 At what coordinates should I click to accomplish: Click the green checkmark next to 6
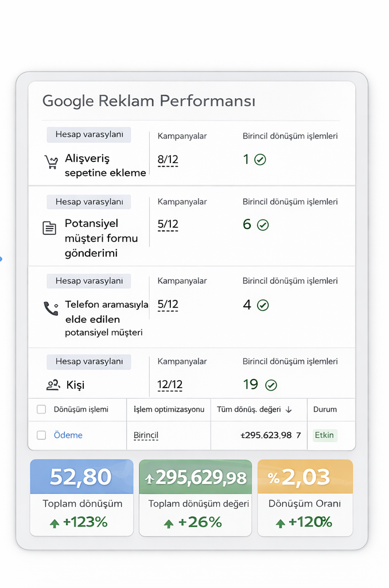click(263, 225)
